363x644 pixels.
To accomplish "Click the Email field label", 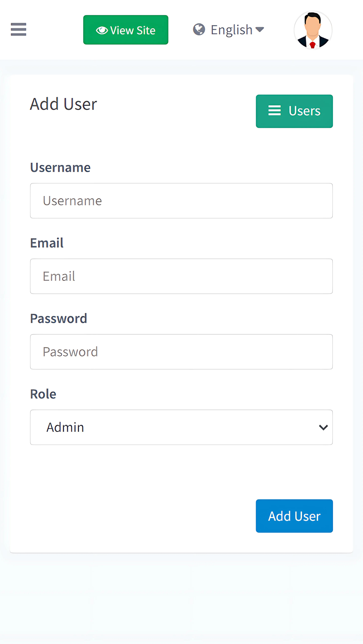I will click(x=47, y=243).
